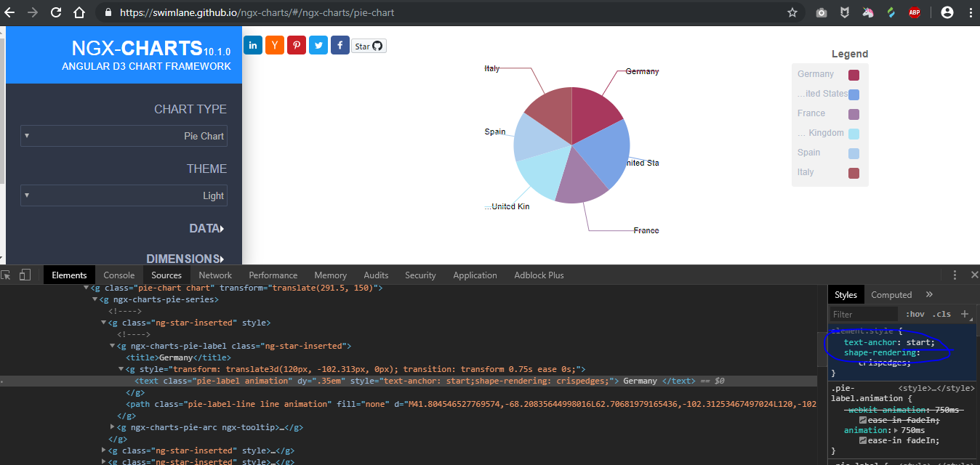The image size is (980, 465).
Task: Click the styles Filter input field
Action: pyautogui.click(x=862, y=314)
